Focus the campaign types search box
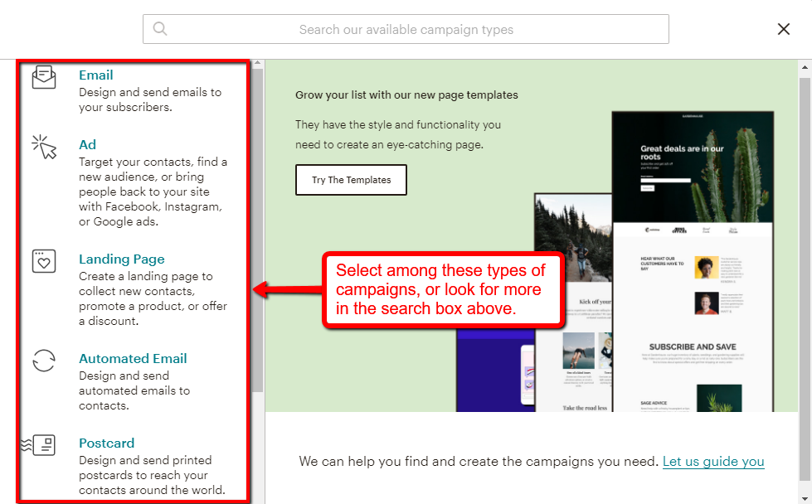This screenshot has height=504, width=812. (406, 29)
